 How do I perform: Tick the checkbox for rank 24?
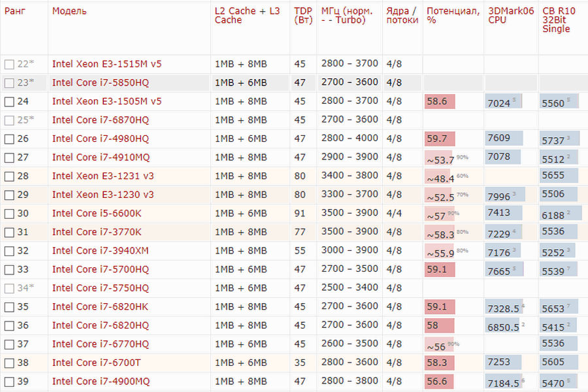(x=9, y=102)
